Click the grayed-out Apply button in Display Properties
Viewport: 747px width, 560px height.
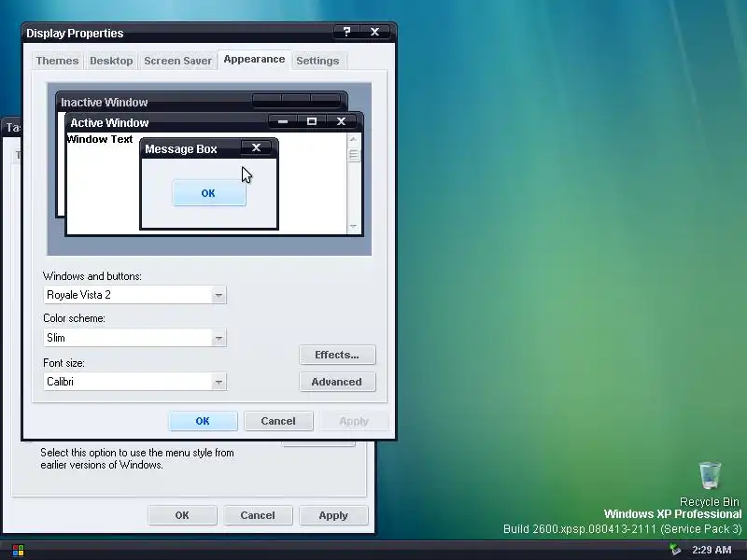(354, 422)
